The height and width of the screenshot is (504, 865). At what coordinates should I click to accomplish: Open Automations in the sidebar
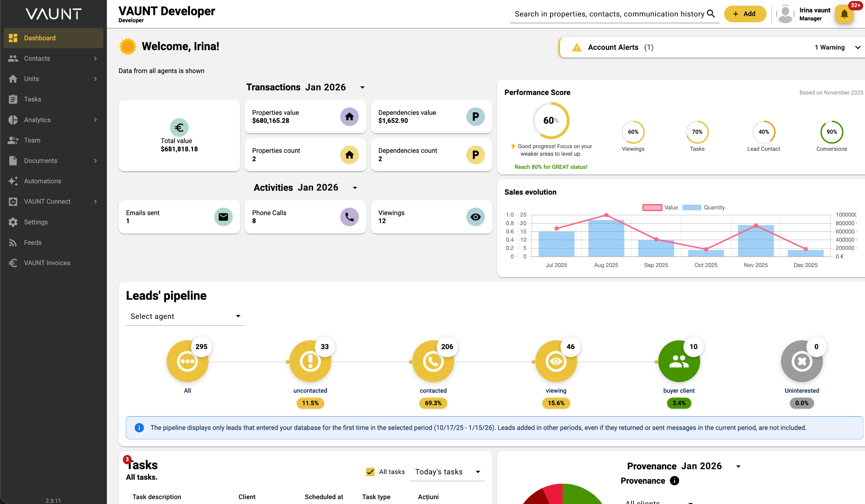(x=43, y=181)
